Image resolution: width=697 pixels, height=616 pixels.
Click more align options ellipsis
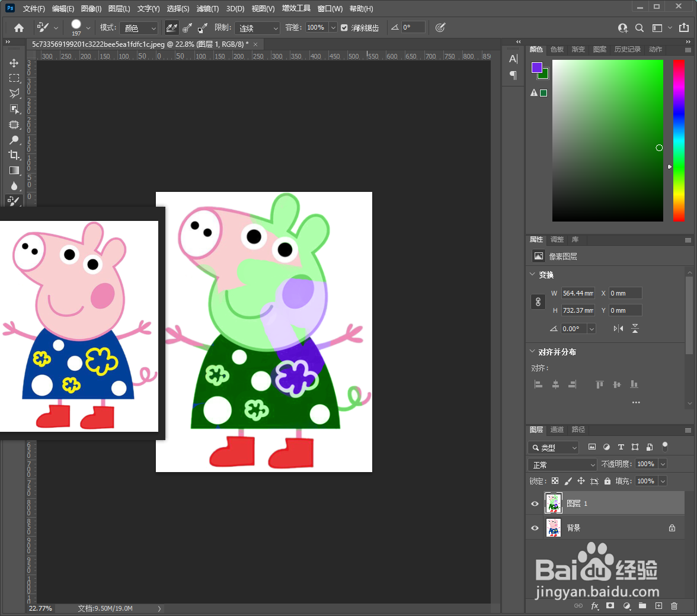coord(636,402)
